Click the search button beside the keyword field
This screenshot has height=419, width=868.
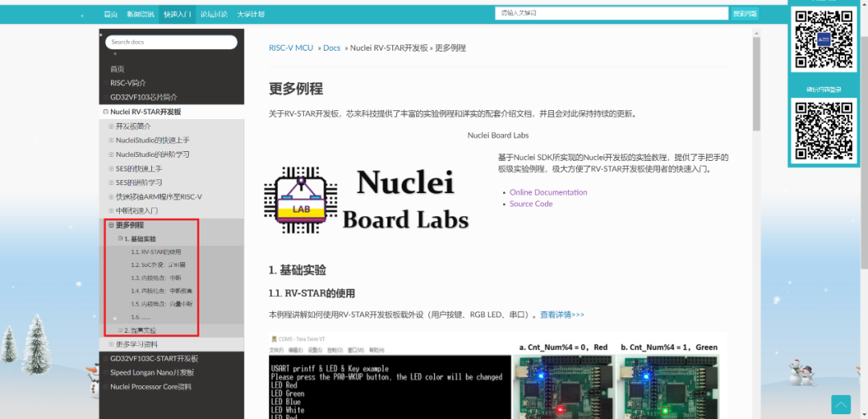point(744,14)
